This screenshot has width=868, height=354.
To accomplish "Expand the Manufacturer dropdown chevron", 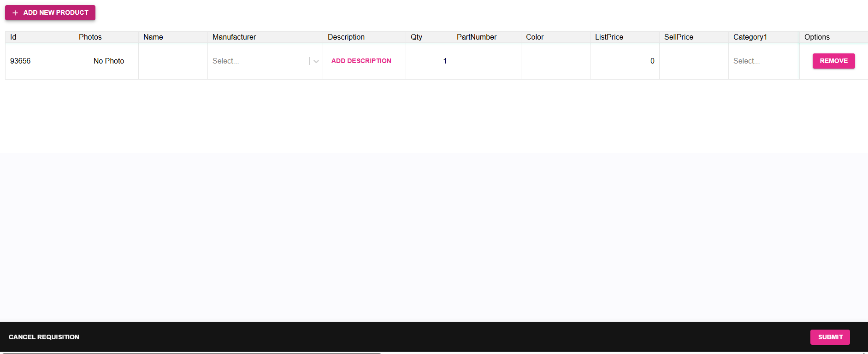I will 316,61.
